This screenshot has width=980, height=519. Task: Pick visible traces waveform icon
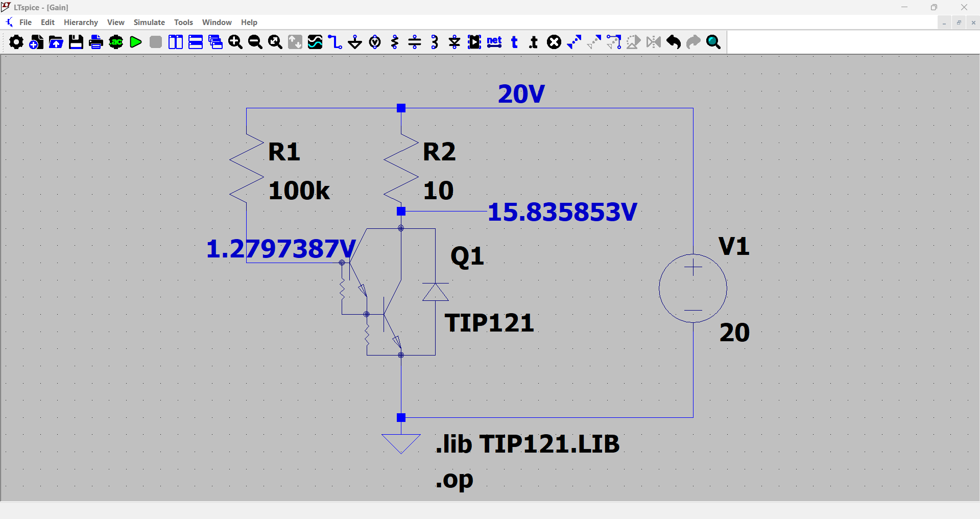(315, 42)
